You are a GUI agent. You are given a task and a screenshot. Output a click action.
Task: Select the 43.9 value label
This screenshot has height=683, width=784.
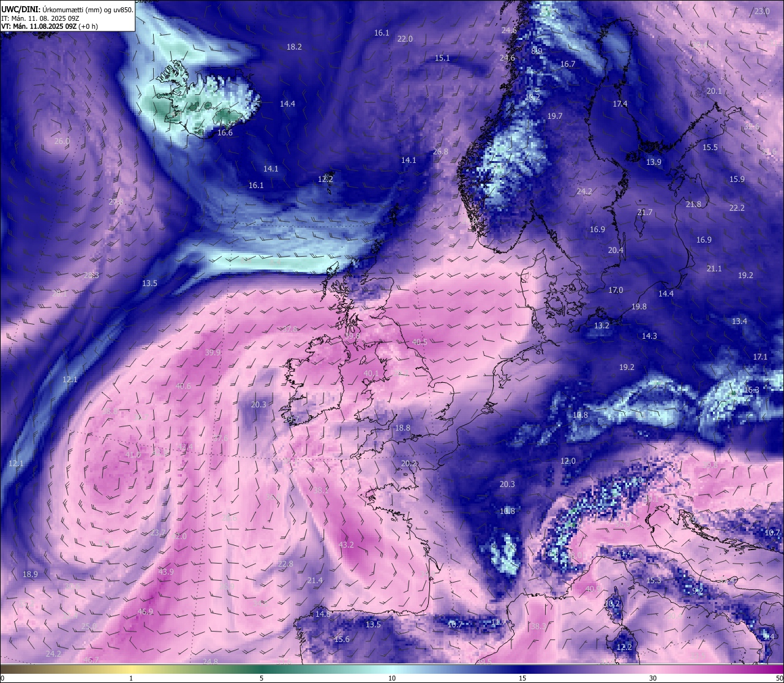[166, 572]
